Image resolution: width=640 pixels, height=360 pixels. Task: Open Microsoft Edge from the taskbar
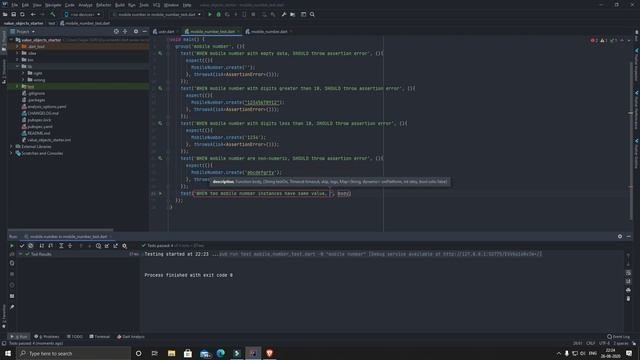(x=220, y=353)
